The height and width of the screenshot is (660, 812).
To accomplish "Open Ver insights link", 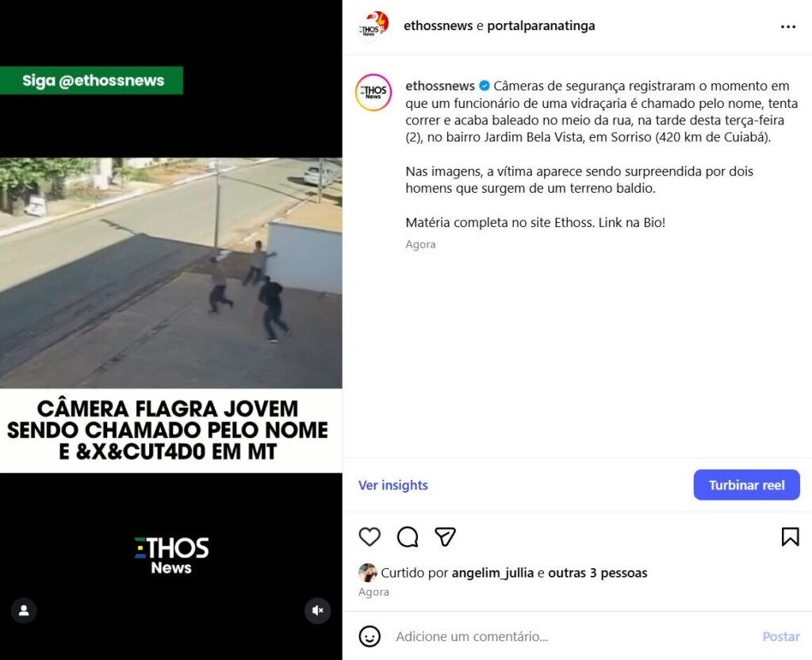I will pos(393,485).
